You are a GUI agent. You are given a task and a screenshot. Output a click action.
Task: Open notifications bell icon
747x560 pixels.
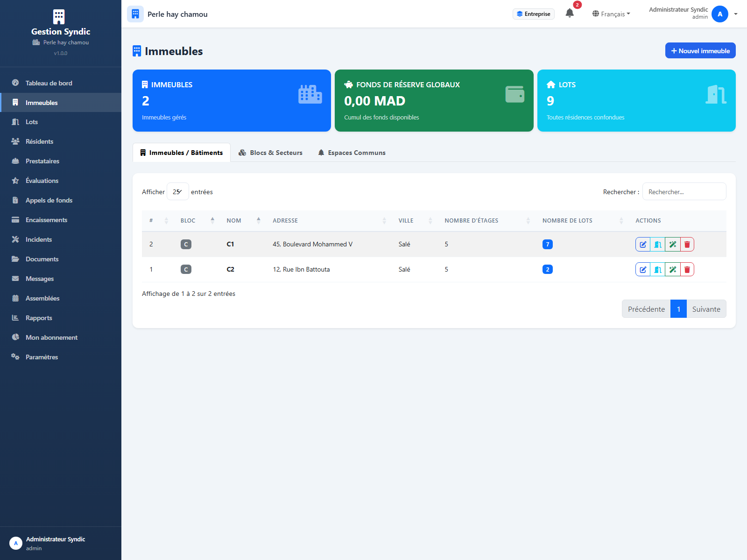click(570, 14)
